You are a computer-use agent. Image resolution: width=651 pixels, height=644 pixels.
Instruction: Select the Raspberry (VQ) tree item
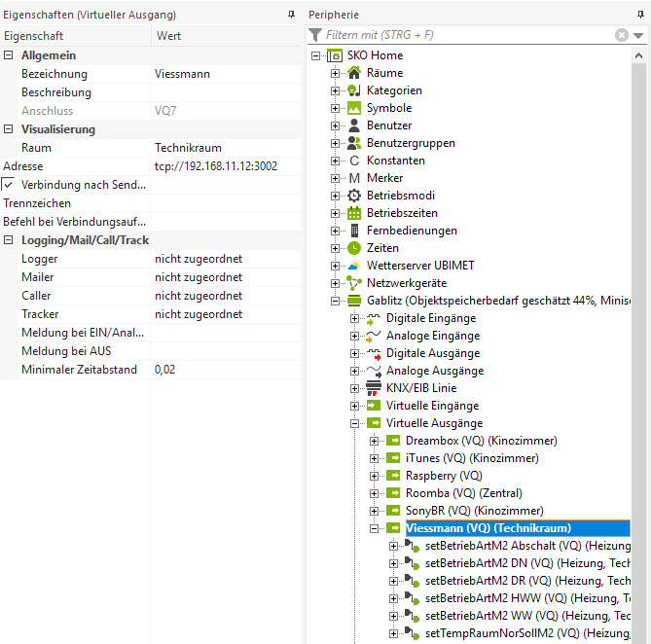444,476
